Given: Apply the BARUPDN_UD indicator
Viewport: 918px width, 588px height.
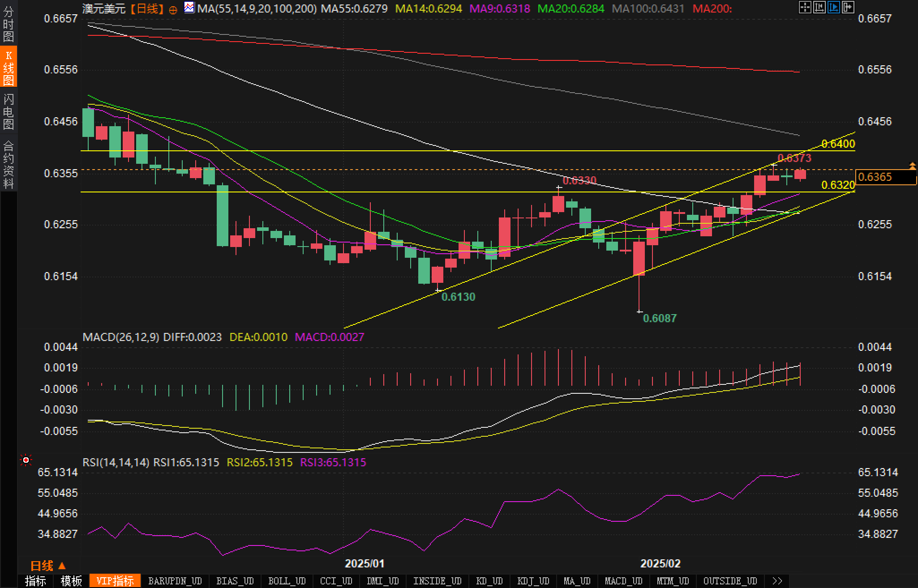Looking at the screenshot, I should pos(175,581).
